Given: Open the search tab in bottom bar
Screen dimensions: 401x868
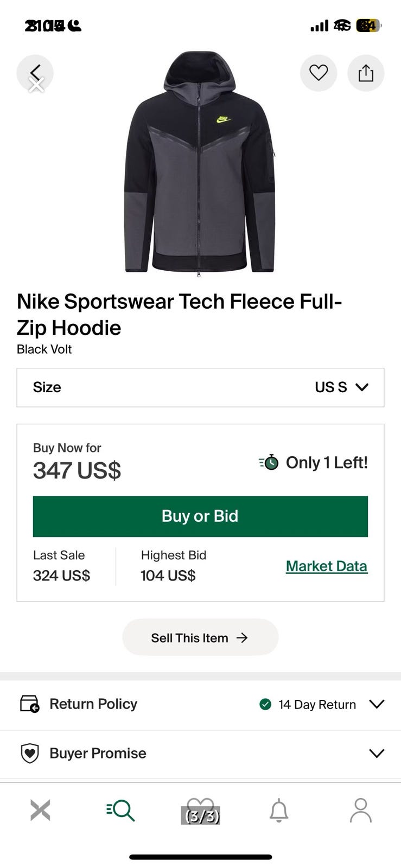Looking at the screenshot, I should coord(120,810).
